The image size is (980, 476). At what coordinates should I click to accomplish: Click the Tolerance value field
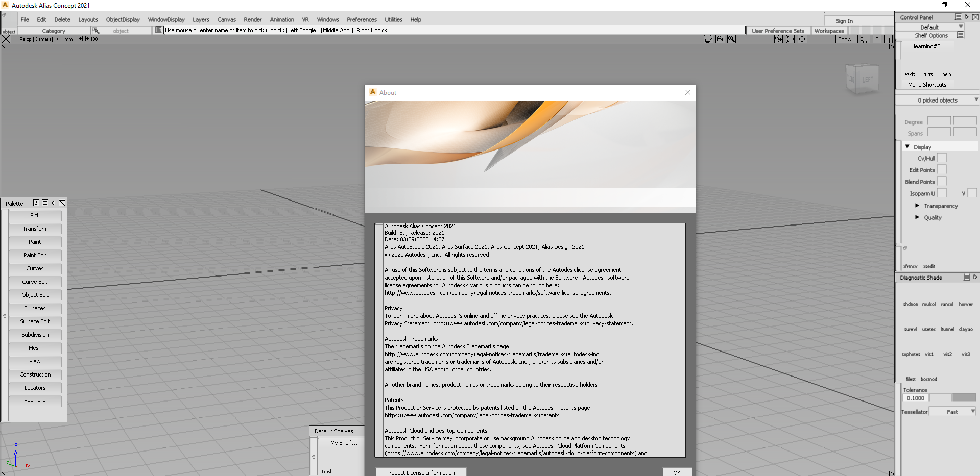pyautogui.click(x=916, y=398)
